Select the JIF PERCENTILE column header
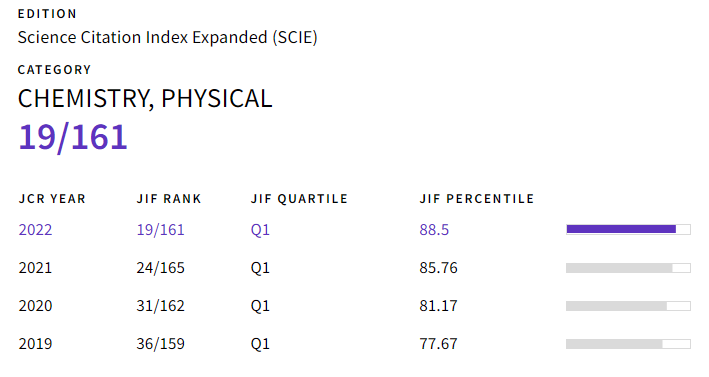 477,199
